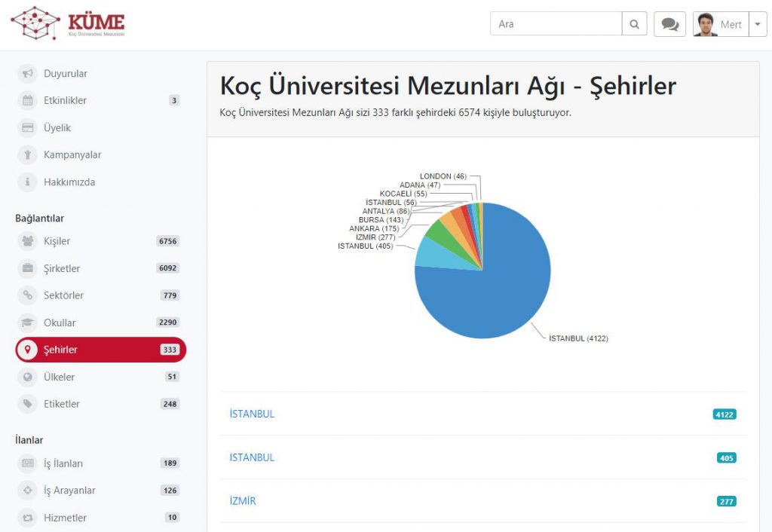The height and width of the screenshot is (532, 772).
Task: Click the BURSA (143) chart label
Action: [381, 220]
